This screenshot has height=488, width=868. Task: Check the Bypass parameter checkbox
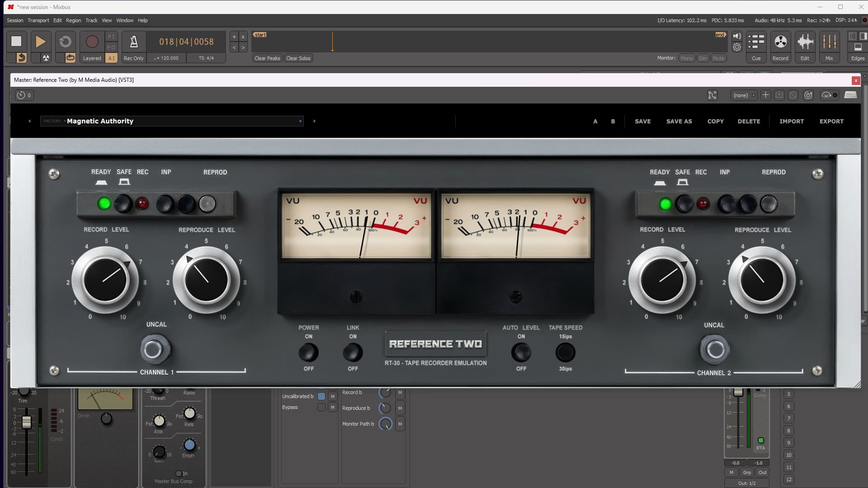click(x=321, y=407)
